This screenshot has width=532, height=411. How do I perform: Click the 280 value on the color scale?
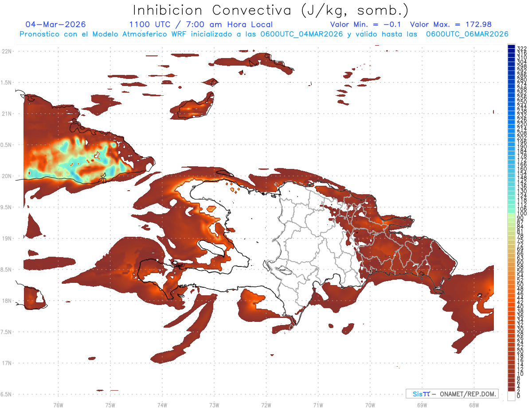(521, 80)
